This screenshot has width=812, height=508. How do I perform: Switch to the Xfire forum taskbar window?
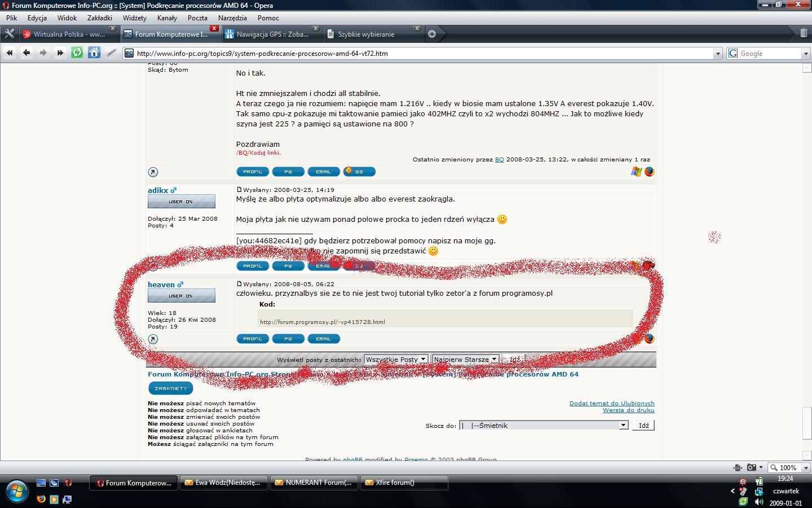tap(404, 483)
